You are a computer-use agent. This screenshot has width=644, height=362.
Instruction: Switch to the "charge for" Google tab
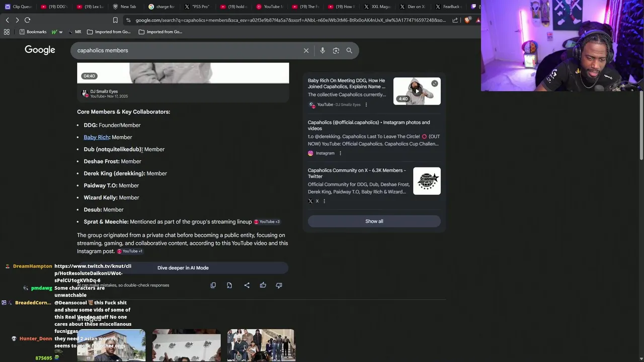162,7
